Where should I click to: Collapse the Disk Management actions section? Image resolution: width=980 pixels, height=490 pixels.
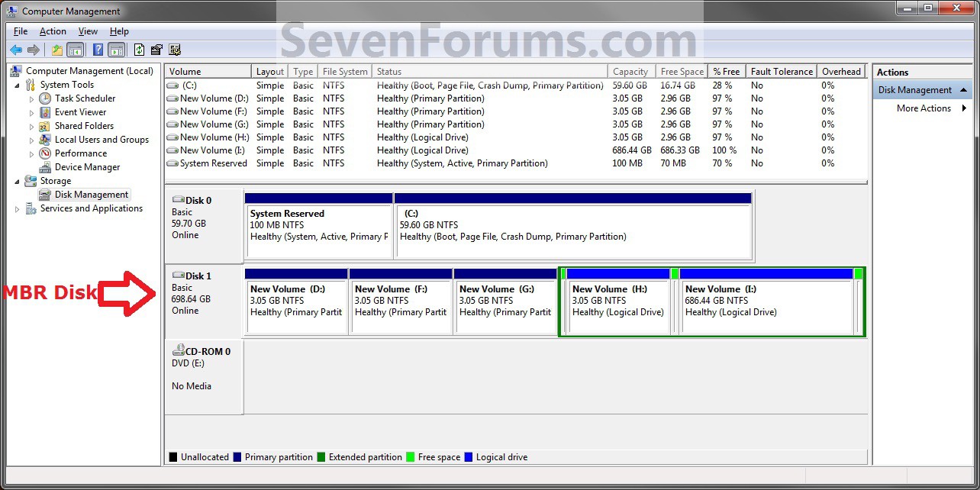click(964, 89)
